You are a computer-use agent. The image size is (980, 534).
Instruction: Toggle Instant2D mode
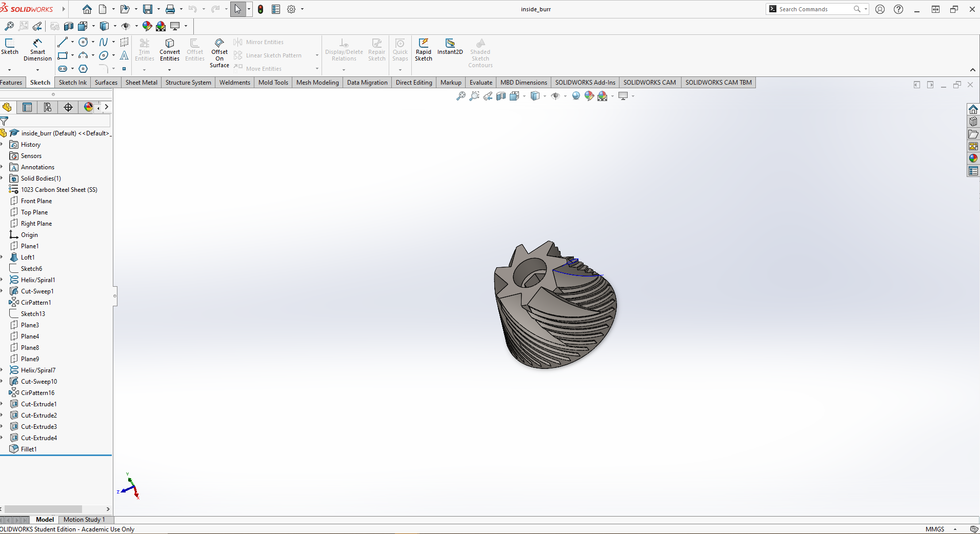(450, 47)
